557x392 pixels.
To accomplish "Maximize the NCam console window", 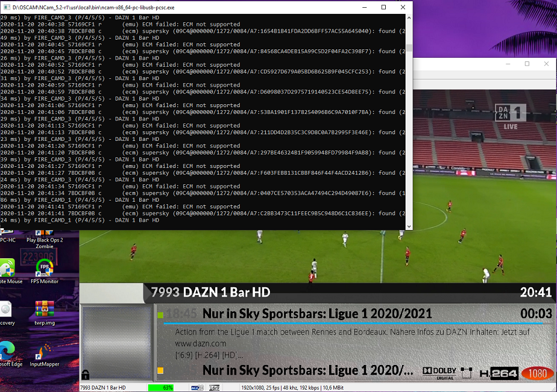I will tap(383, 7).
